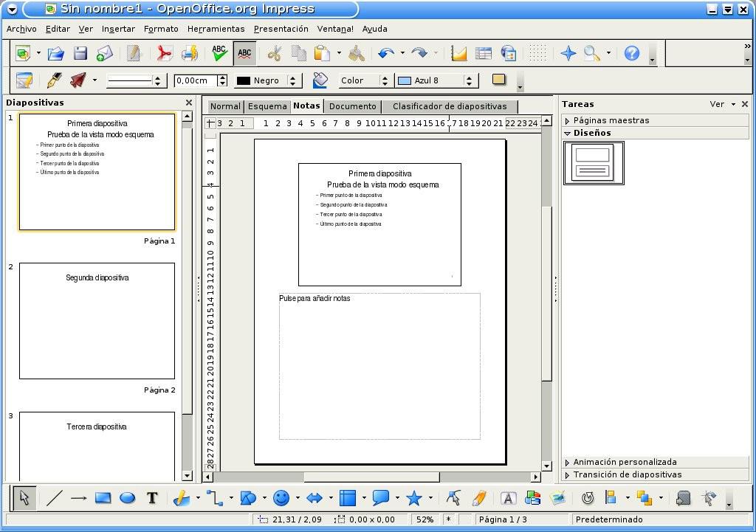Open the Ver dropdown in Tareas panel
Image resolution: width=756 pixels, height=532 pixels.
[722, 104]
